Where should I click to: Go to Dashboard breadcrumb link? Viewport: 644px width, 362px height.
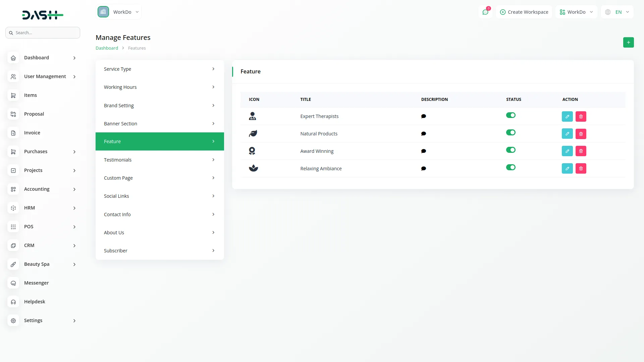click(x=107, y=48)
